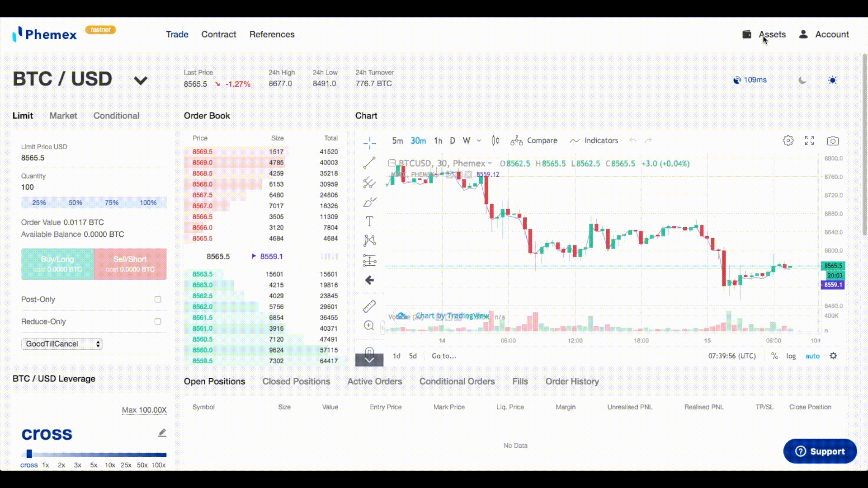Click the page vertical scrollbar
The height and width of the screenshot is (488, 868).
tap(864, 145)
